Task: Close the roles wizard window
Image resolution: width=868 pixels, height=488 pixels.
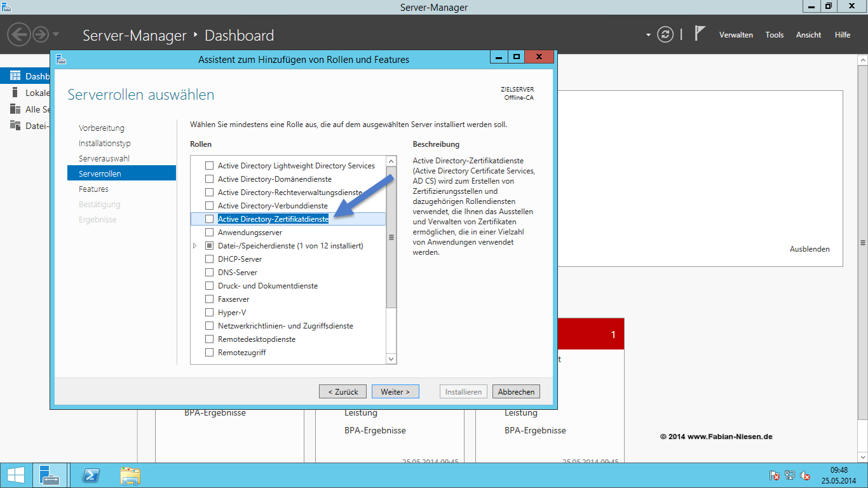Action: coord(539,57)
